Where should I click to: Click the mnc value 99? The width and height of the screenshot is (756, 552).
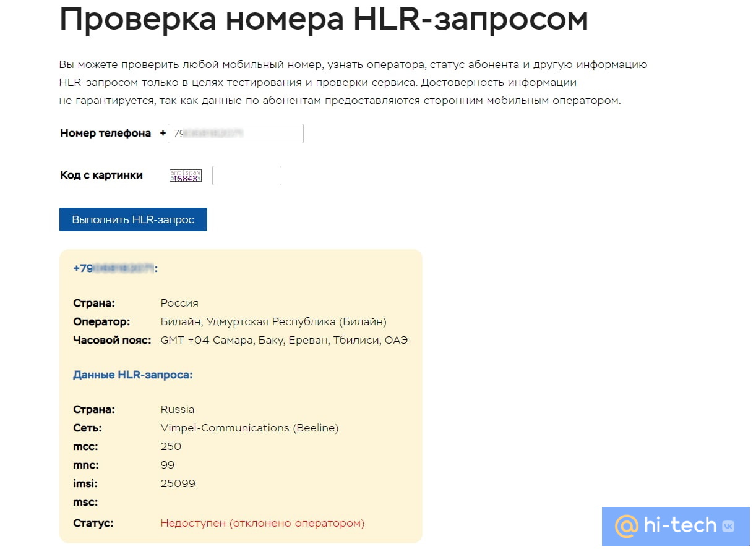pos(167,465)
